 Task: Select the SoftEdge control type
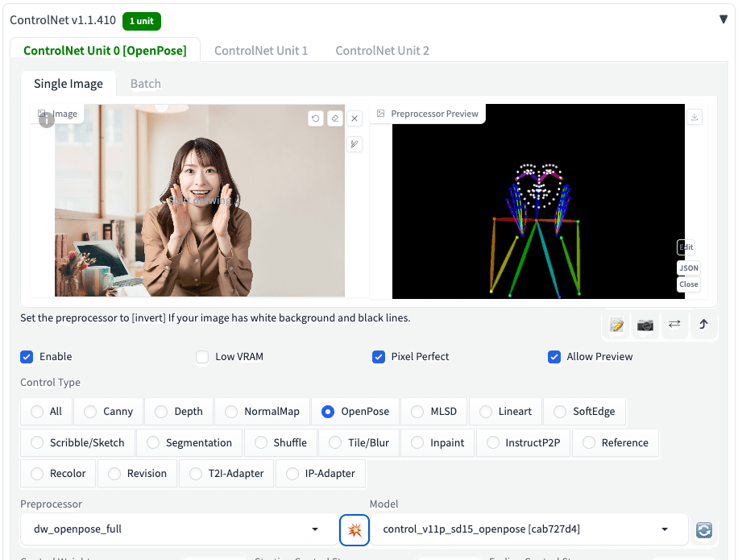click(x=585, y=412)
